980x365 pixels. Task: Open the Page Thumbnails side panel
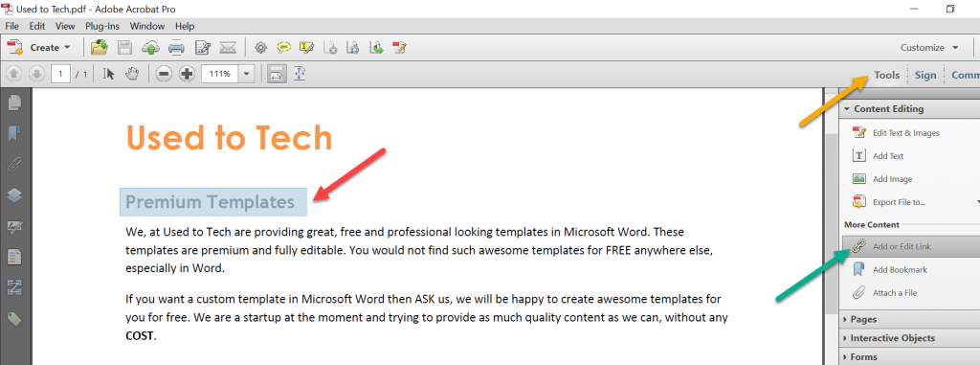click(14, 103)
